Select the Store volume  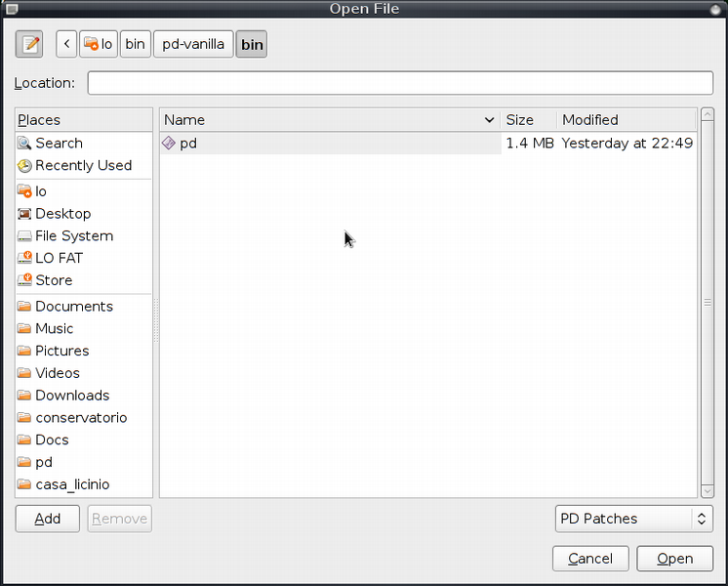coord(84,280)
